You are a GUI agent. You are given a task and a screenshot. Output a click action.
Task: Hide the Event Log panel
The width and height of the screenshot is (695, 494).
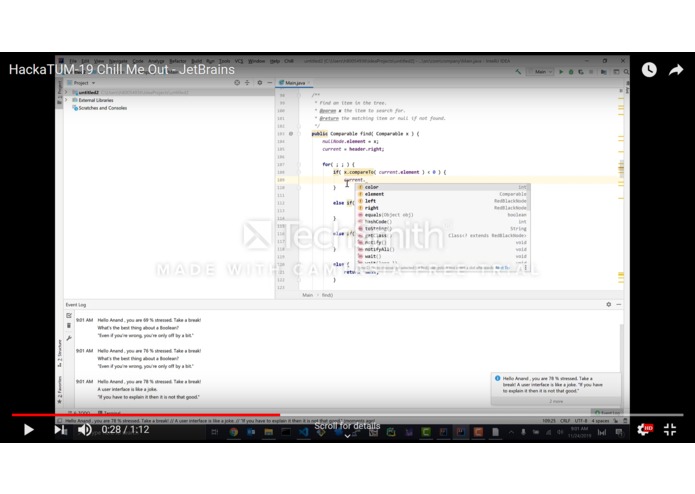[x=619, y=304]
